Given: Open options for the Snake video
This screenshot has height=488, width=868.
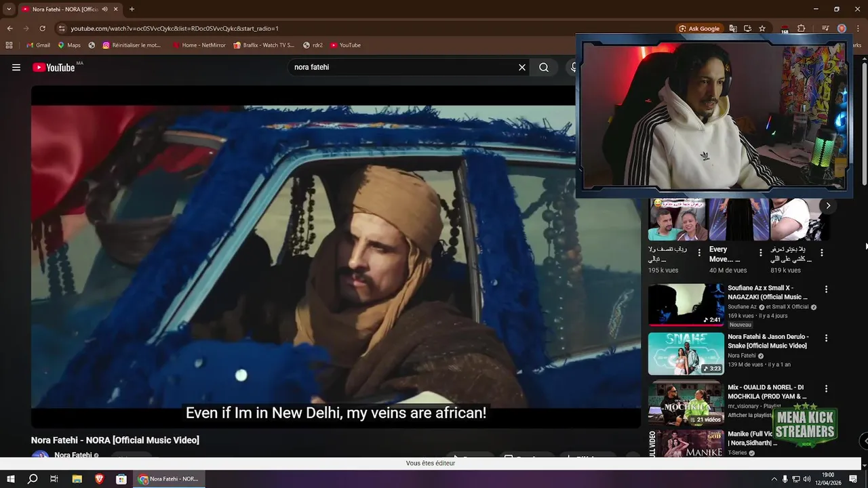Looking at the screenshot, I should (826, 338).
